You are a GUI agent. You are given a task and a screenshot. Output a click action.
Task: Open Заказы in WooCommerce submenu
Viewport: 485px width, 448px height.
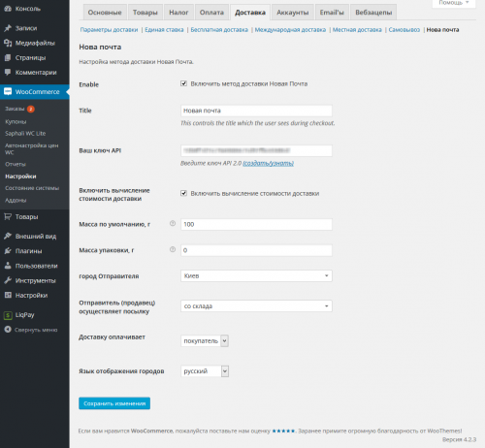15,109
